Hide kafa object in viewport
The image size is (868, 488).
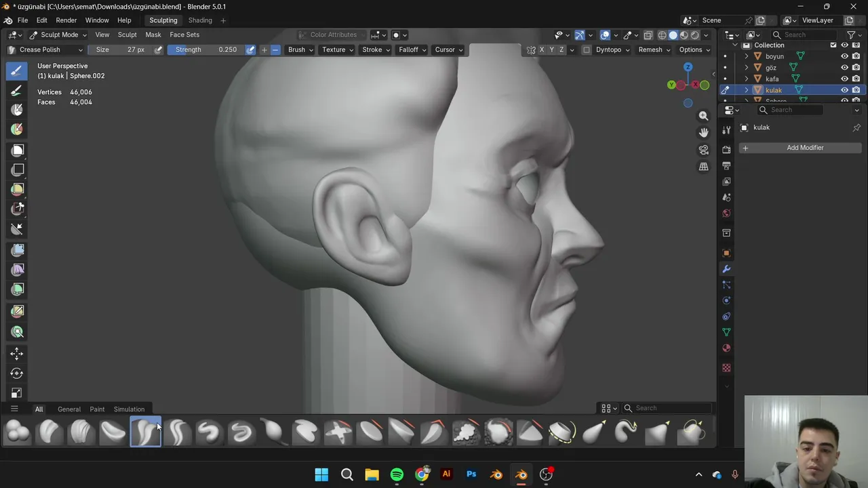844,79
